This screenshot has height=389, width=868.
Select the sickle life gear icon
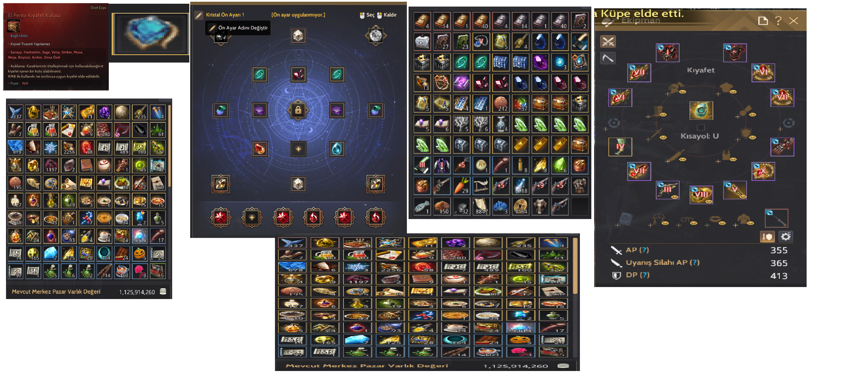608,58
